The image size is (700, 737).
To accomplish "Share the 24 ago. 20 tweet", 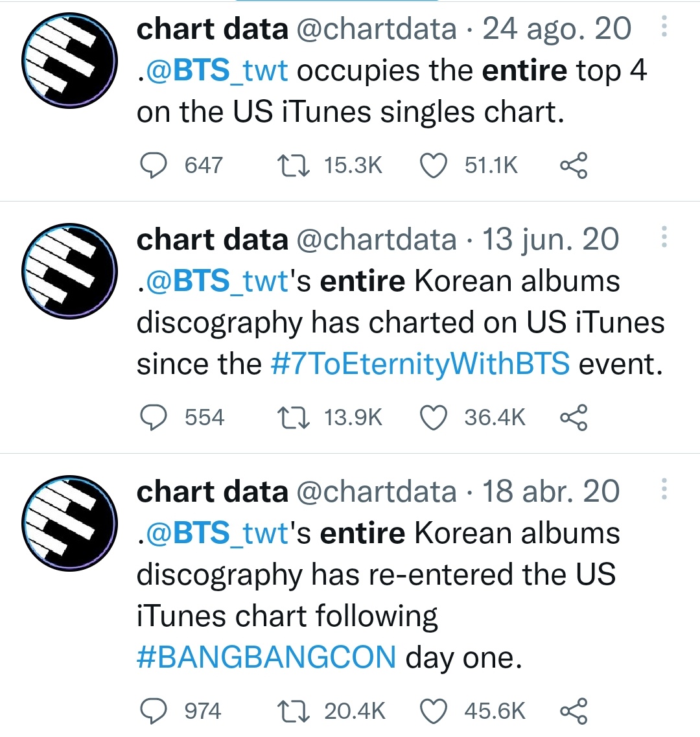I will pos(574,165).
